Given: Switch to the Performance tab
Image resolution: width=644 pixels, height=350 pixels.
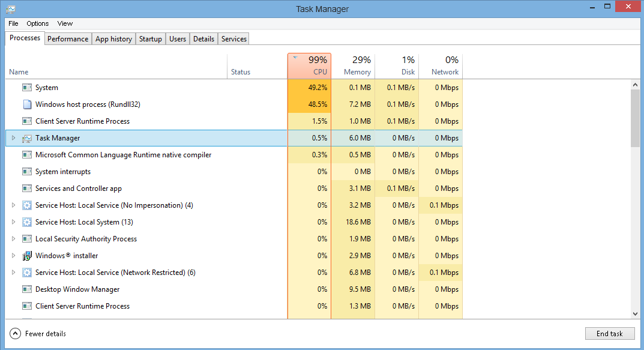Looking at the screenshot, I should [68, 39].
